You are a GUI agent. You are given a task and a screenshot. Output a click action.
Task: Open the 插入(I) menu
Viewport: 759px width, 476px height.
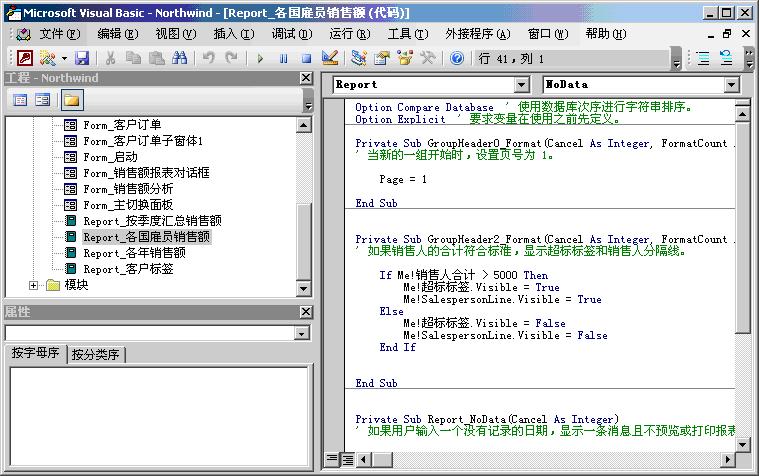click(234, 34)
